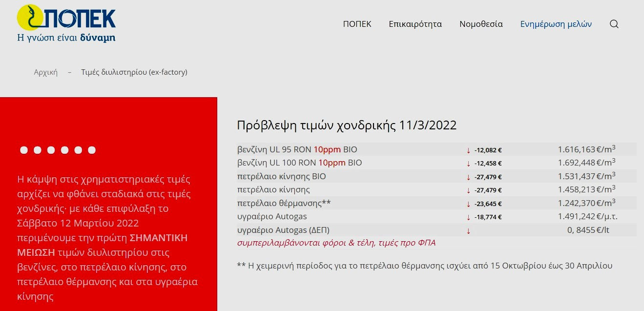Select the first slider dot in red panel
This screenshot has height=311, width=644.
click(24, 150)
